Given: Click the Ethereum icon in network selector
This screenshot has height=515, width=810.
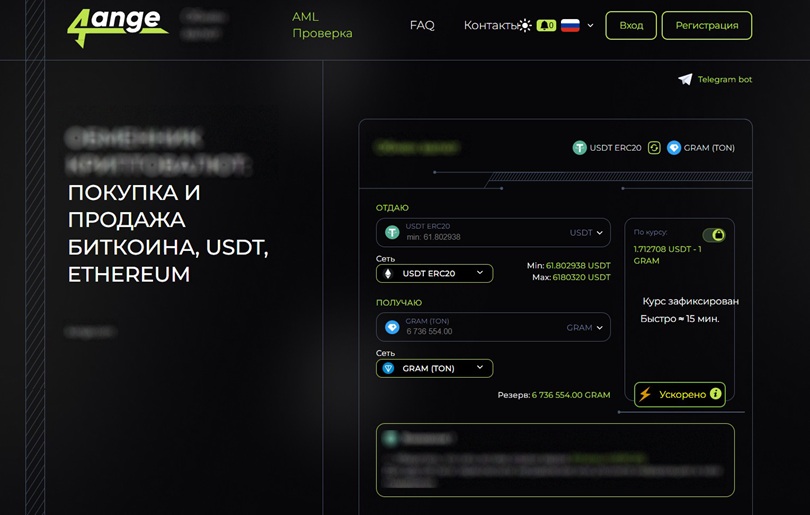Looking at the screenshot, I should (x=388, y=273).
